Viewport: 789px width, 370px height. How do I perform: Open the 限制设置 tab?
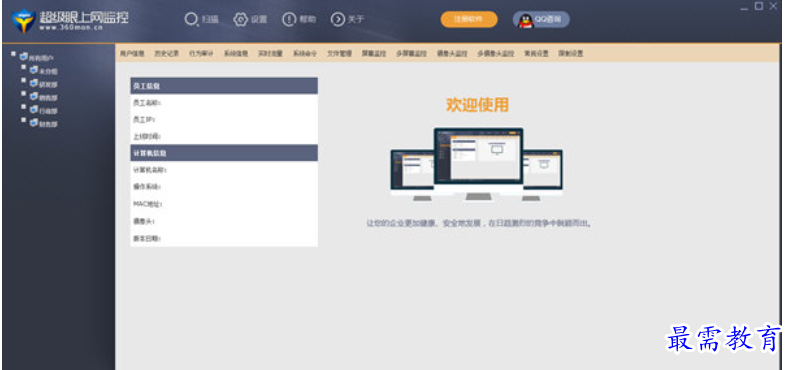(571, 53)
